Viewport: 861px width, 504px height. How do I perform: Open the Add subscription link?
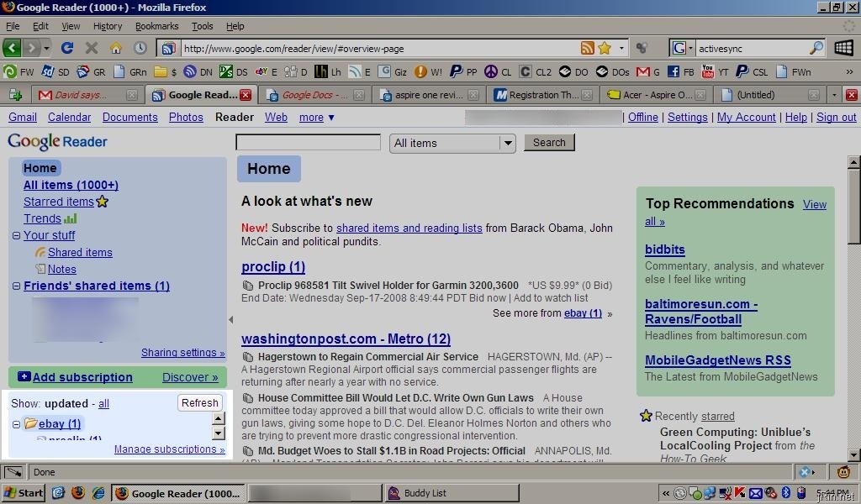click(82, 377)
